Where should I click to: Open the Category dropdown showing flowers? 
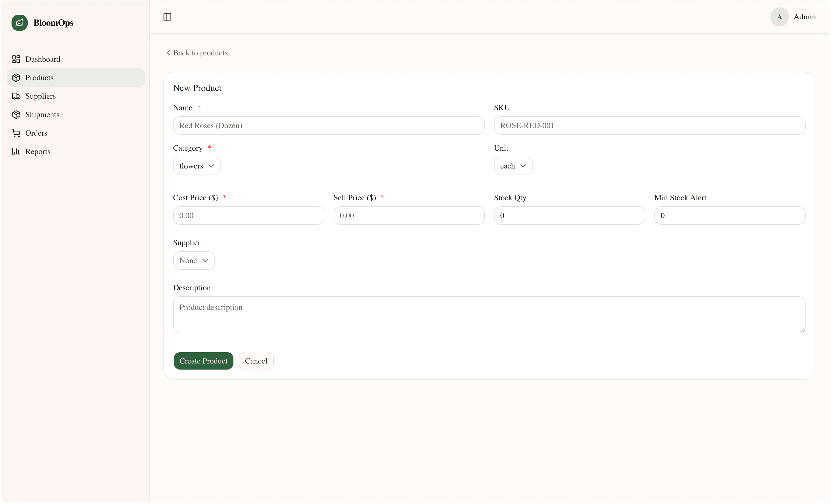196,166
